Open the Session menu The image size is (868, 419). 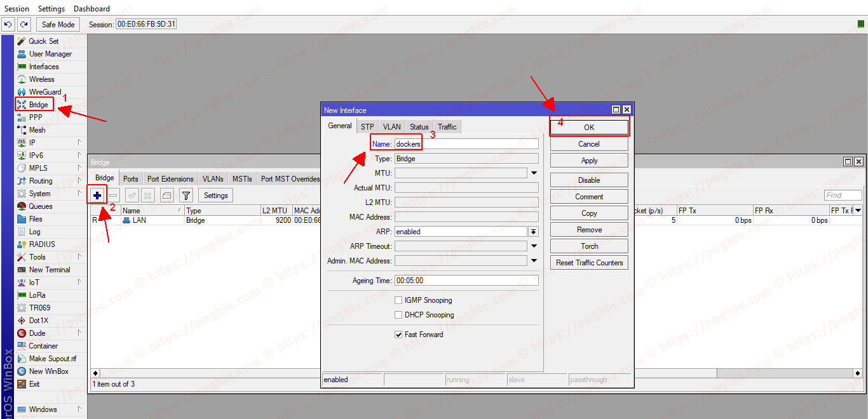coord(17,8)
